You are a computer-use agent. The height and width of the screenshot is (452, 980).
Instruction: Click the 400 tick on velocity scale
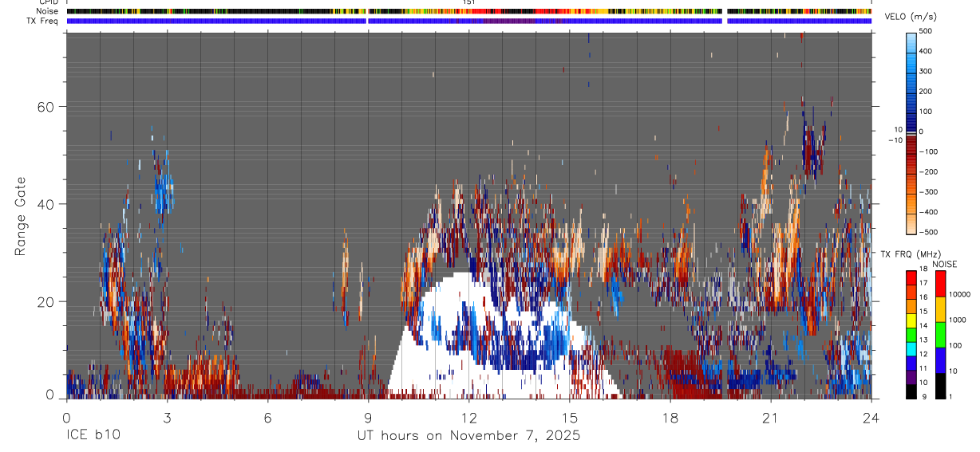click(x=927, y=51)
